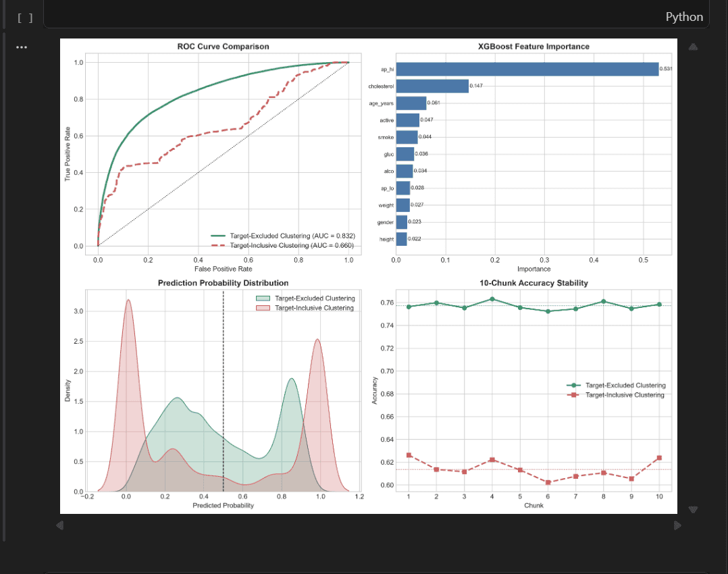Click the height feature label

[x=386, y=239]
